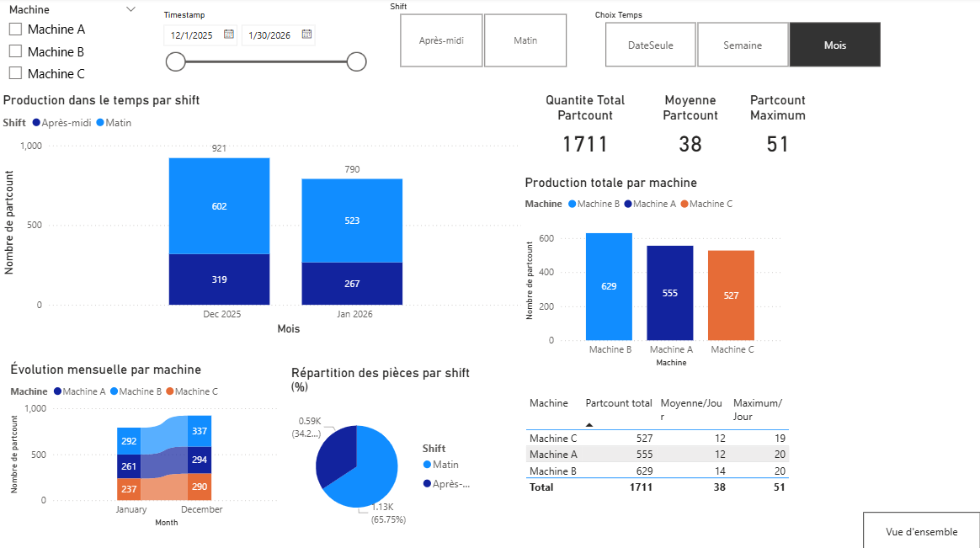The height and width of the screenshot is (548, 980).
Task: Filter by Matin shift button
Action: point(525,40)
